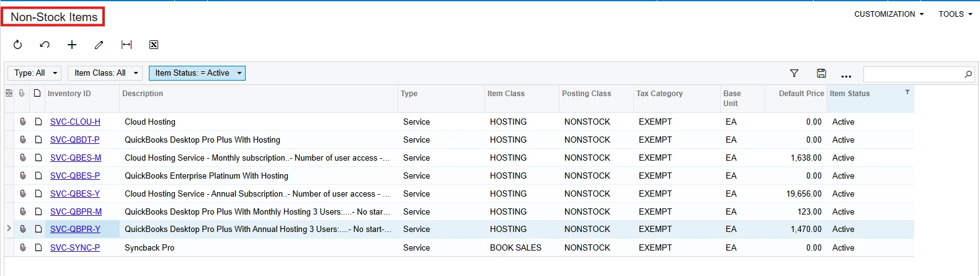Open note icon of SVC-SYNC-P row

click(x=38, y=247)
